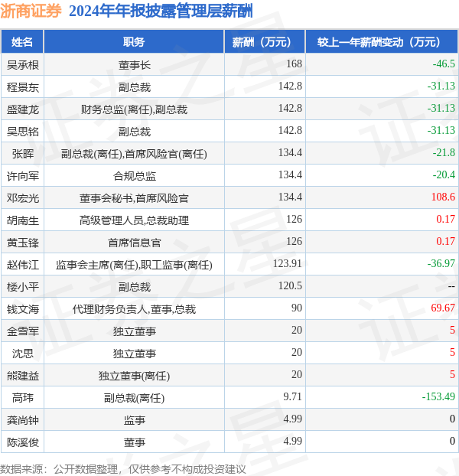The height and width of the screenshot is (476, 459).
Task: Click the change value -20.4
Action: (x=444, y=174)
